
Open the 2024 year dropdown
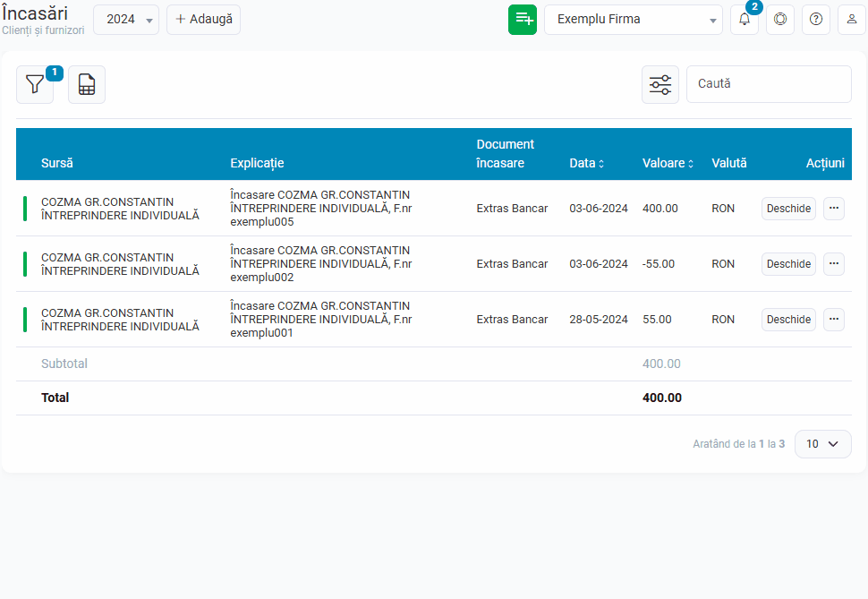point(126,20)
